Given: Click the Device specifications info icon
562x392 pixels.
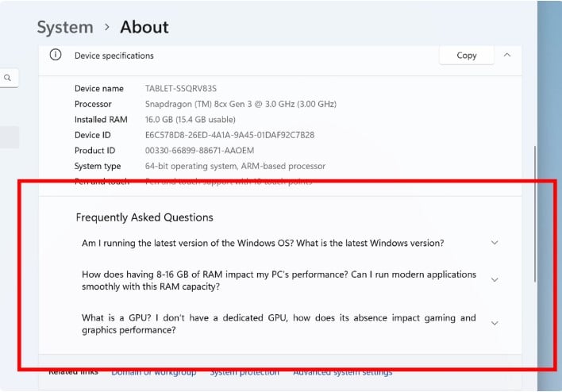Looking at the screenshot, I should pos(56,55).
